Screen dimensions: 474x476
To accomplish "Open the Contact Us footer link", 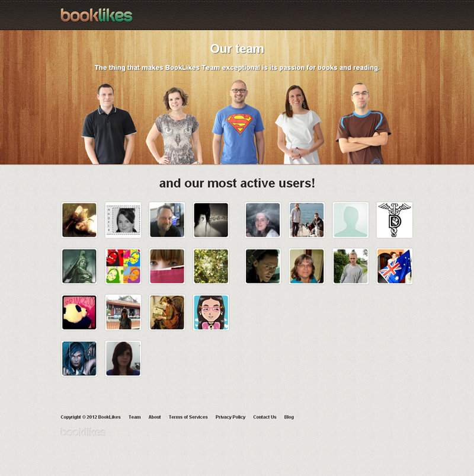I will (265, 417).
